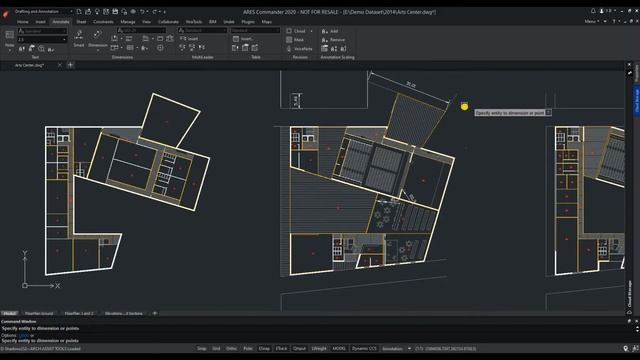The image size is (640, 360).
Task: Open the Insert ribbon tab
Action: (40, 22)
